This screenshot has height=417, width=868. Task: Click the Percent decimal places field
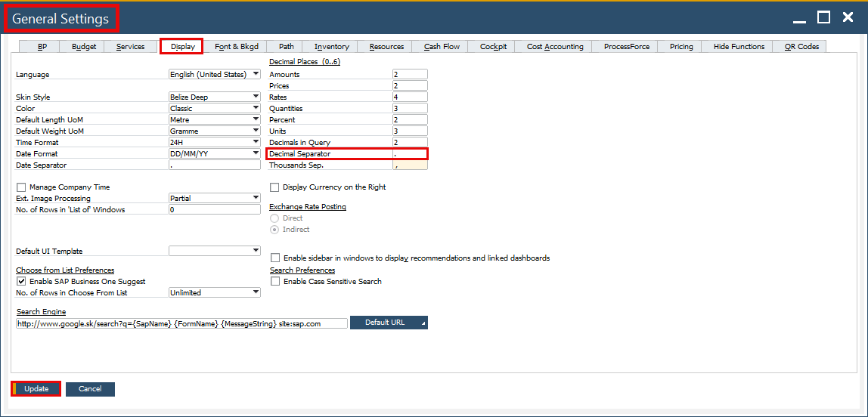[x=410, y=119]
